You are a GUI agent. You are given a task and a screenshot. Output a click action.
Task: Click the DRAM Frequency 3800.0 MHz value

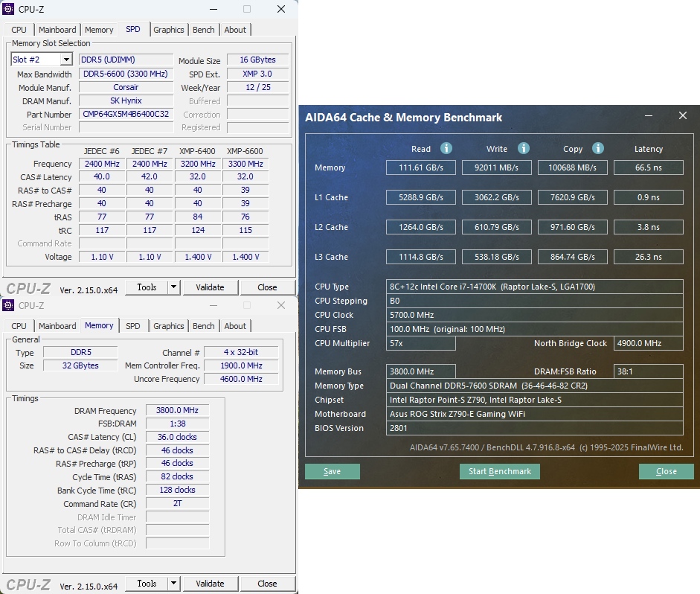pyautogui.click(x=177, y=410)
